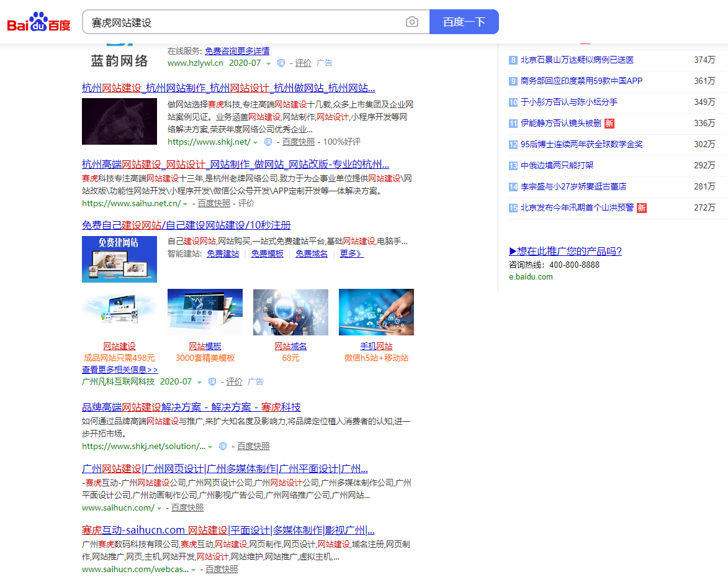Click the shield icon beside shkj.net/solution link
The image size is (728, 582).
(x=222, y=446)
